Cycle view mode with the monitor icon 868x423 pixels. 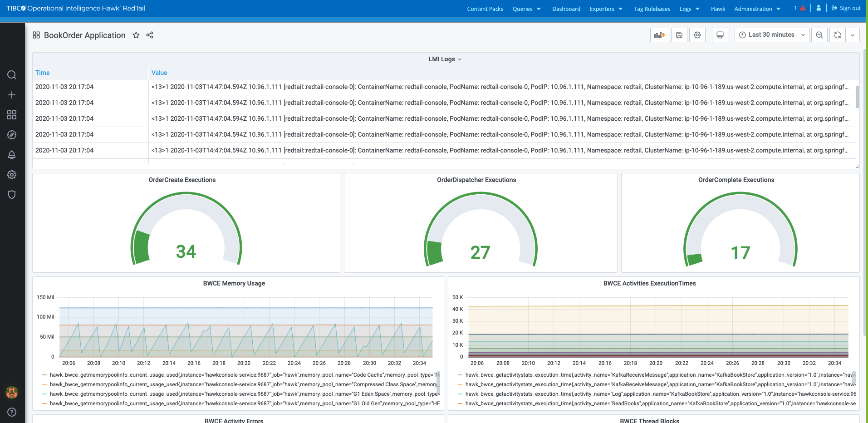[720, 35]
